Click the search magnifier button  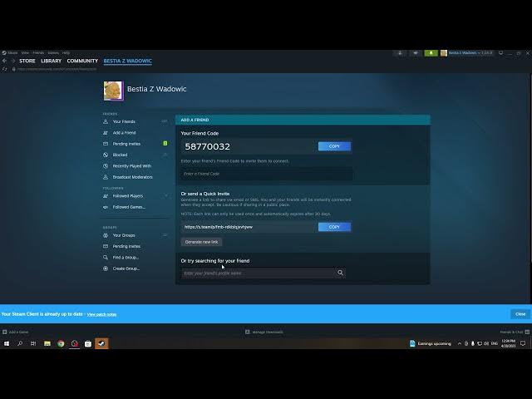click(340, 273)
